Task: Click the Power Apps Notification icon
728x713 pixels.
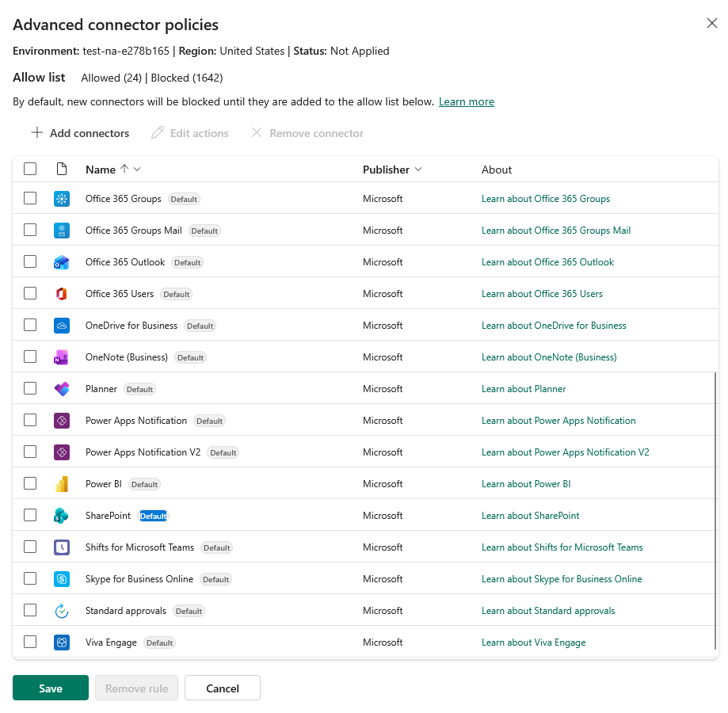Action: click(x=62, y=421)
